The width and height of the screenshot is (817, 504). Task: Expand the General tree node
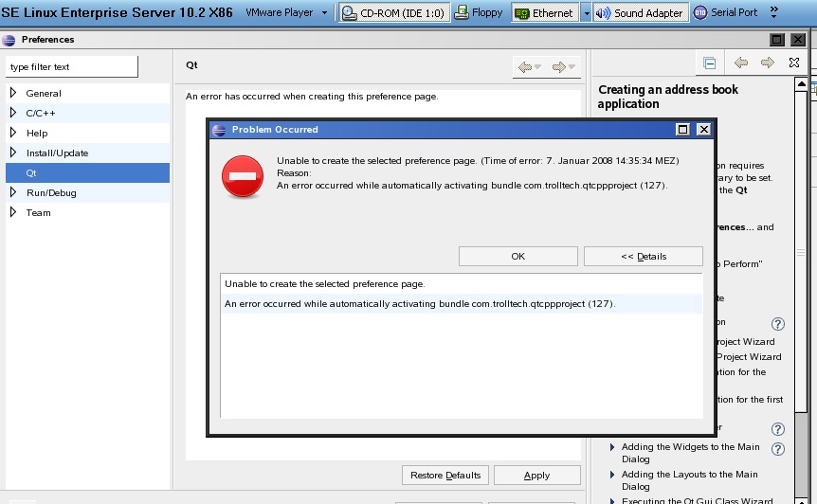(x=13, y=93)
